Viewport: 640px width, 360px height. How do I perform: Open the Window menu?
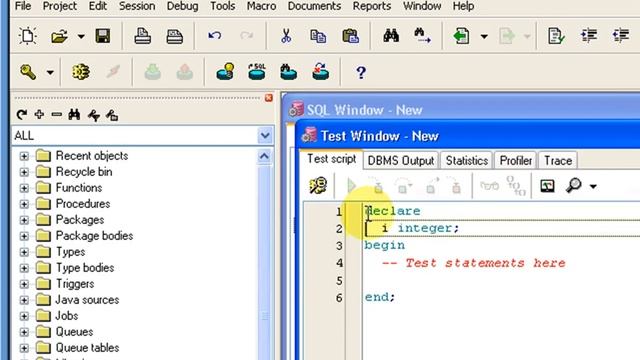tap(422, 6)
